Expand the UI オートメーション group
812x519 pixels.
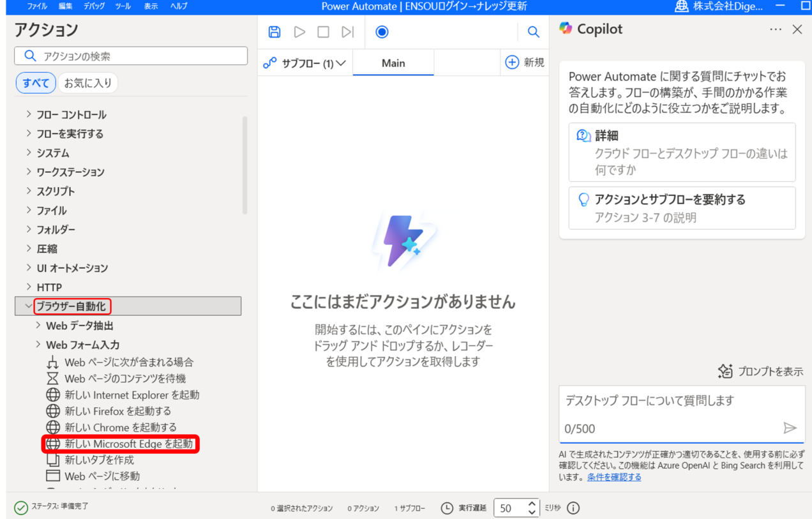(29, 267)
